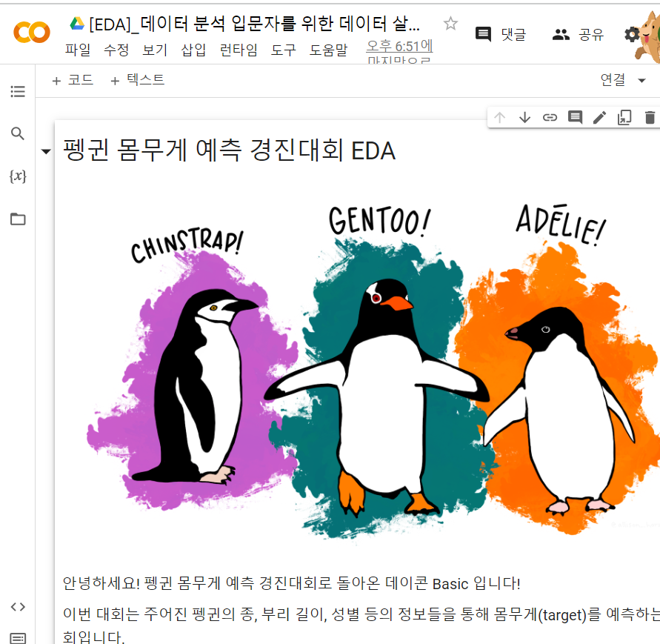Open the files folder panel

18,219
